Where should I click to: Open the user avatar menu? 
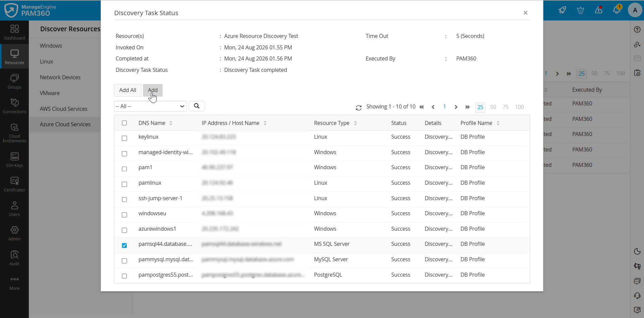click(635, 10)
